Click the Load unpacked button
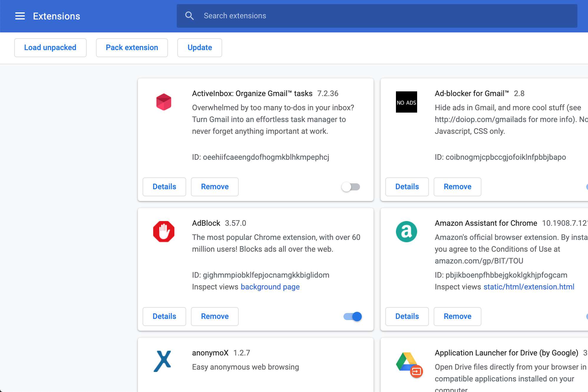 50,48
